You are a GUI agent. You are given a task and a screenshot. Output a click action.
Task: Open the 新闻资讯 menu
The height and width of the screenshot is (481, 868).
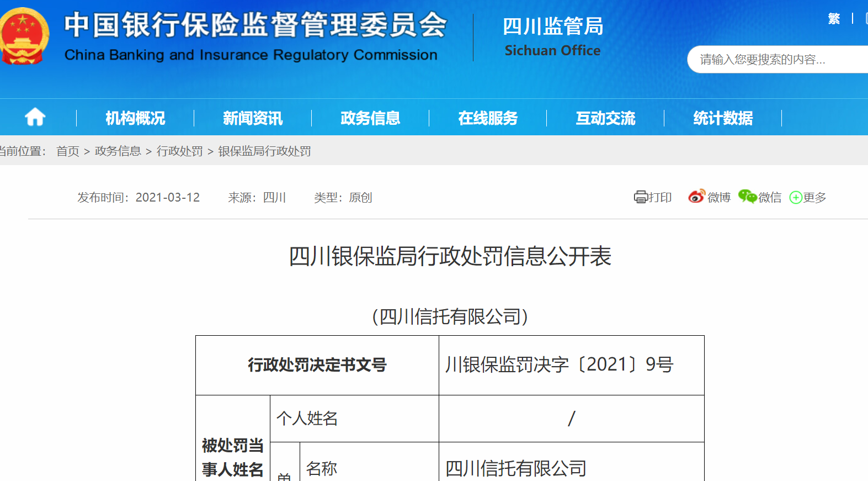click(x=253, y=118)
